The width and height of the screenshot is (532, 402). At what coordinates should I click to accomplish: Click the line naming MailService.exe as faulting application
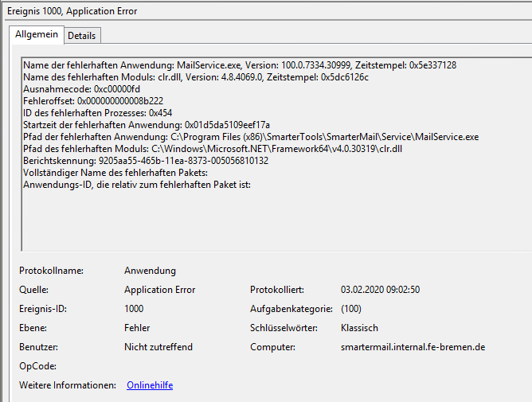(239, 65)
